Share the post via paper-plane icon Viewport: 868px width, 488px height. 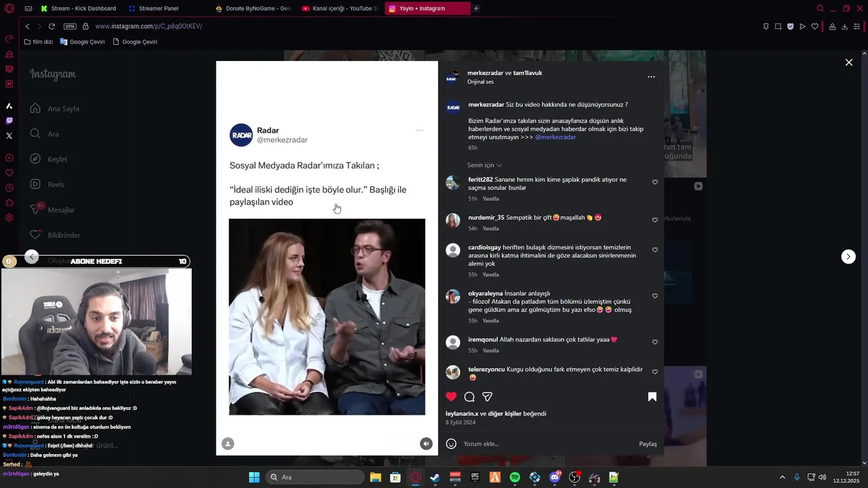(487, 396)
